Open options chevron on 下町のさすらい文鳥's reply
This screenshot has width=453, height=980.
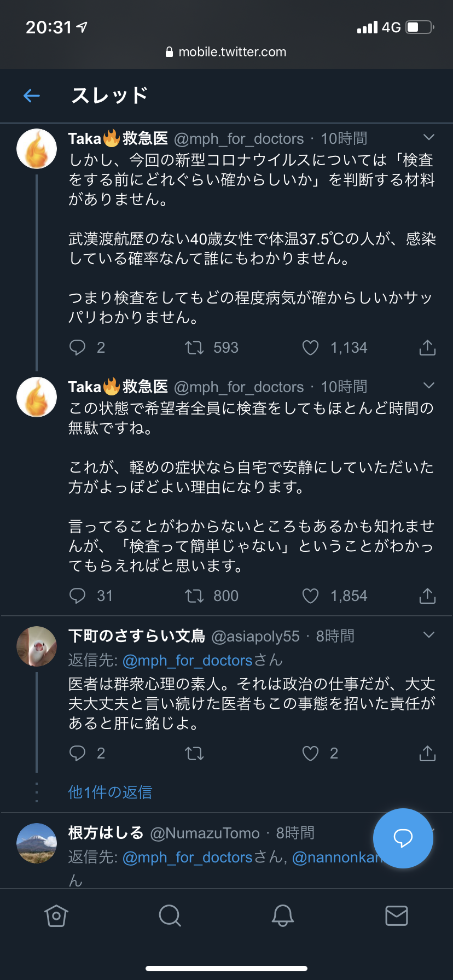point(429,635)
